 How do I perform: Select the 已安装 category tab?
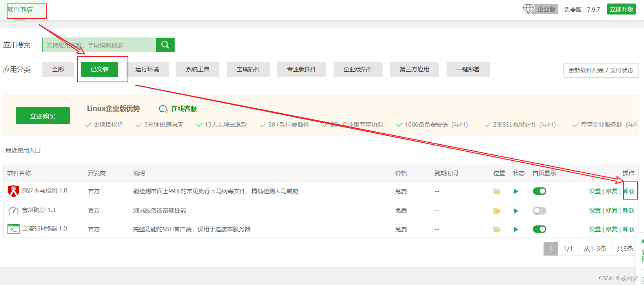click(x=100, y=69)
